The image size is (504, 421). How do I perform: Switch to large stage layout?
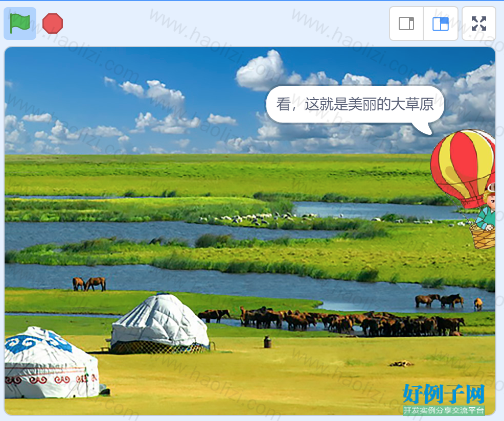[x=440, y=24]
